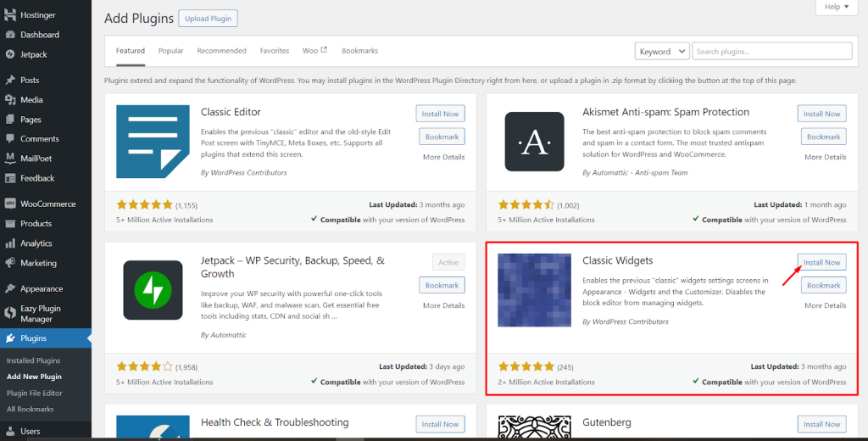
Task: Click the Automattic Anti-spam Team author link
Action: point(639,172)
